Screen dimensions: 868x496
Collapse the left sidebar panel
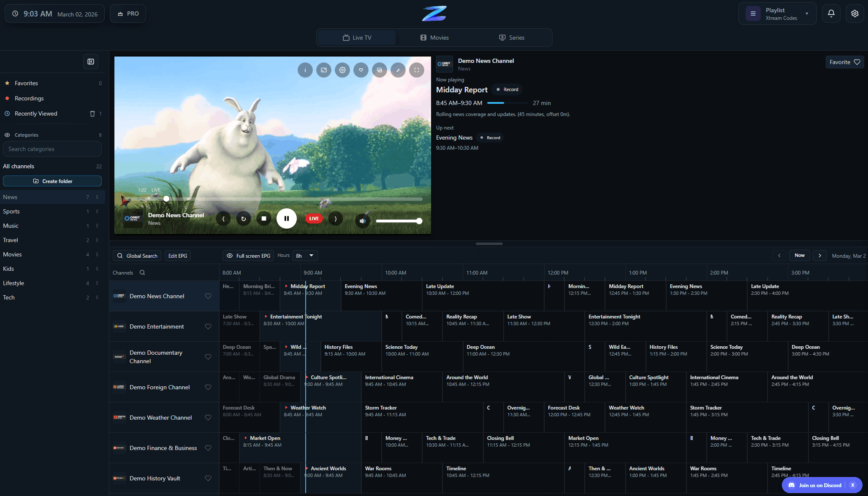tap(90, 62)
